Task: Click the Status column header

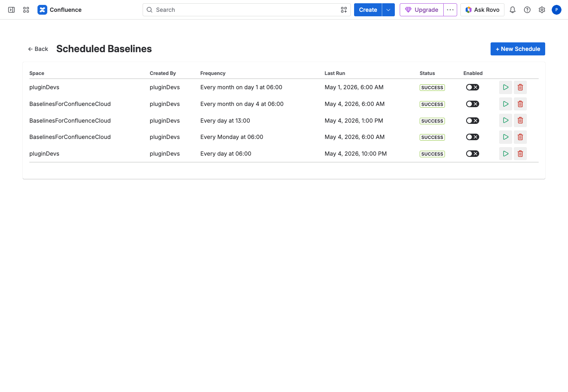Action: click(427, 73)
